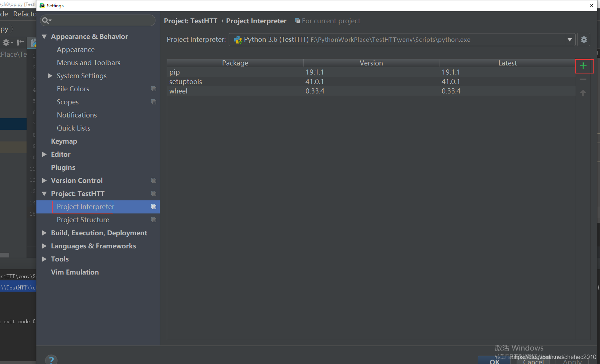
Task: Open Menus and Toolbars settings
Action: pos(88,63)
